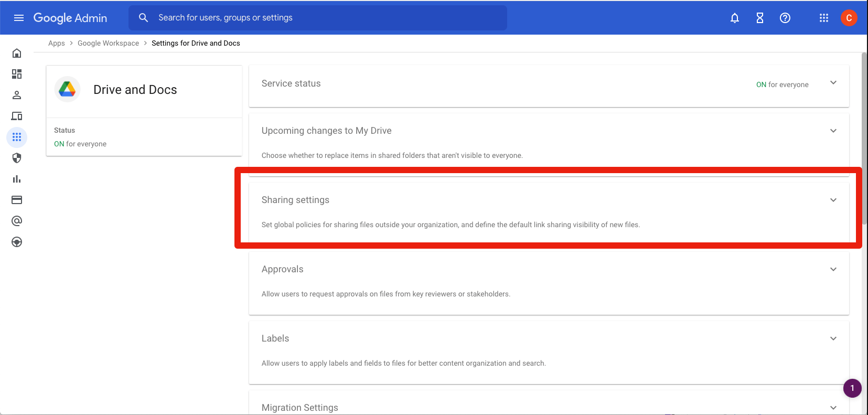
Task: Go to Apps breadcrumb link
Action: (57, 43)
